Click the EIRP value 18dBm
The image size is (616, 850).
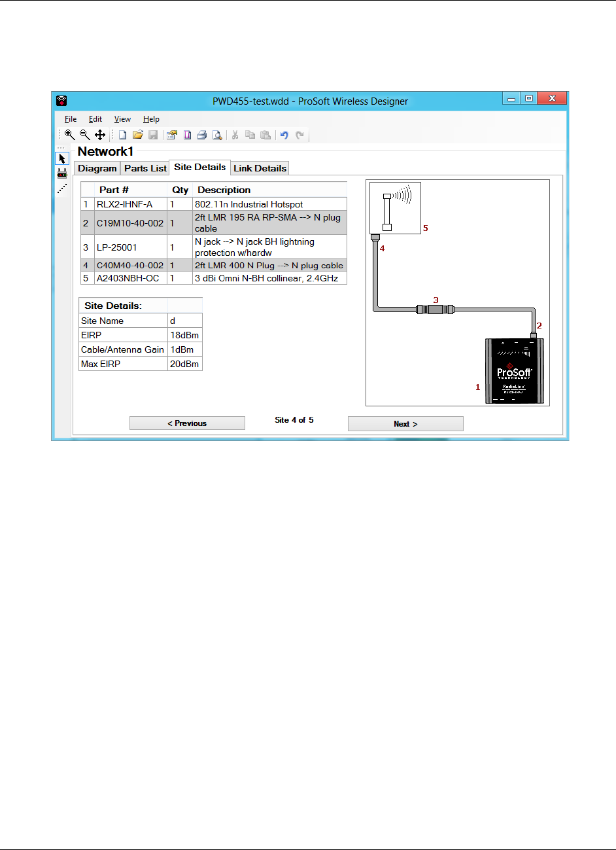(184, 335)
